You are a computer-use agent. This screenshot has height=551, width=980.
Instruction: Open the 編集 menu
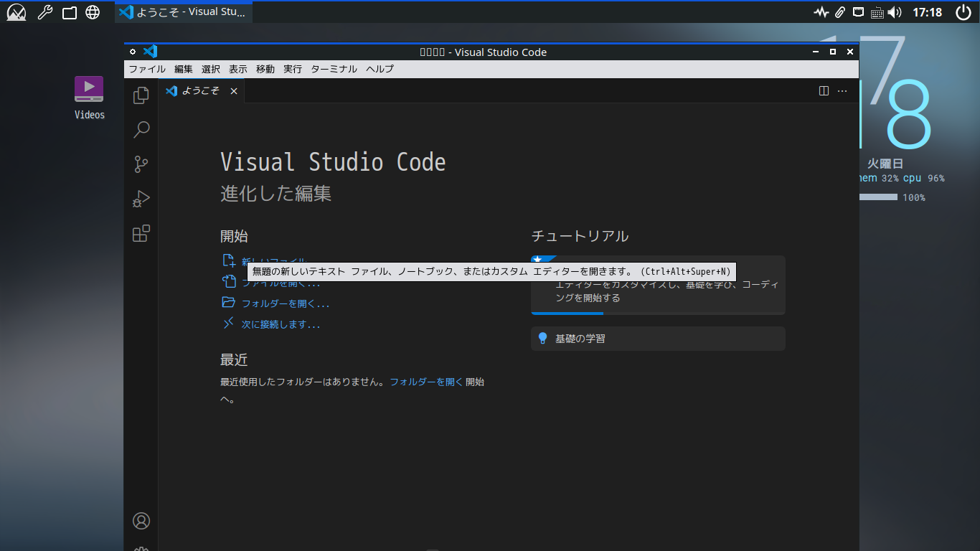[184, 69]
